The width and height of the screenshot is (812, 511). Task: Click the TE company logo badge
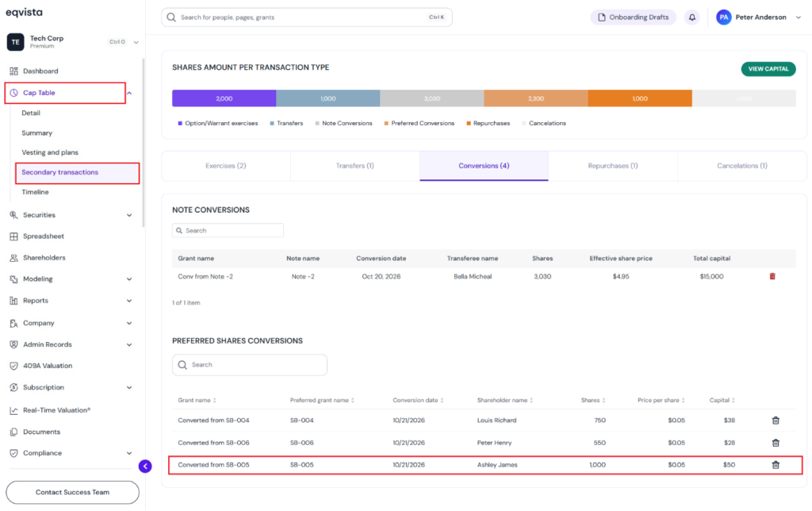point(16,42)
